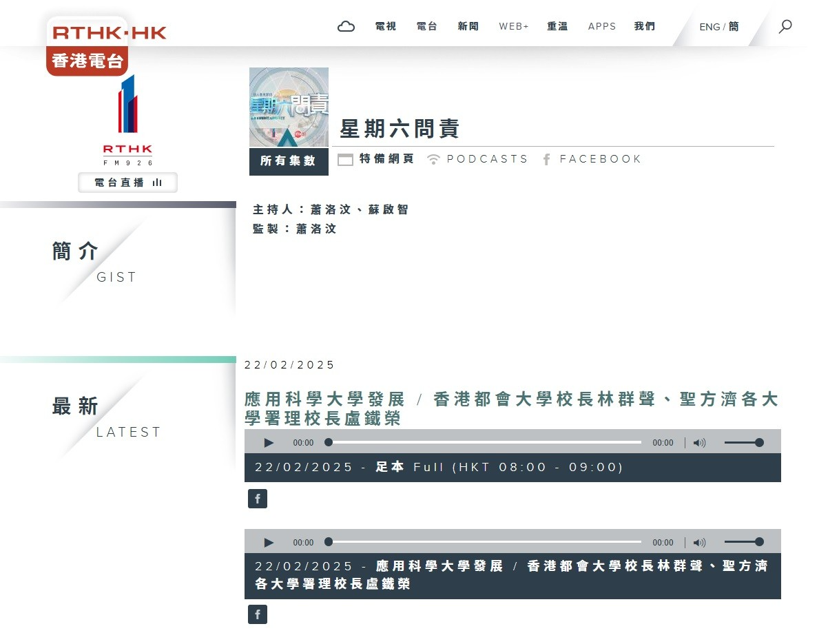Open the 應用科學大學發展 episode title
This screenshot has width=839, height=644.
tap(512, 409)
